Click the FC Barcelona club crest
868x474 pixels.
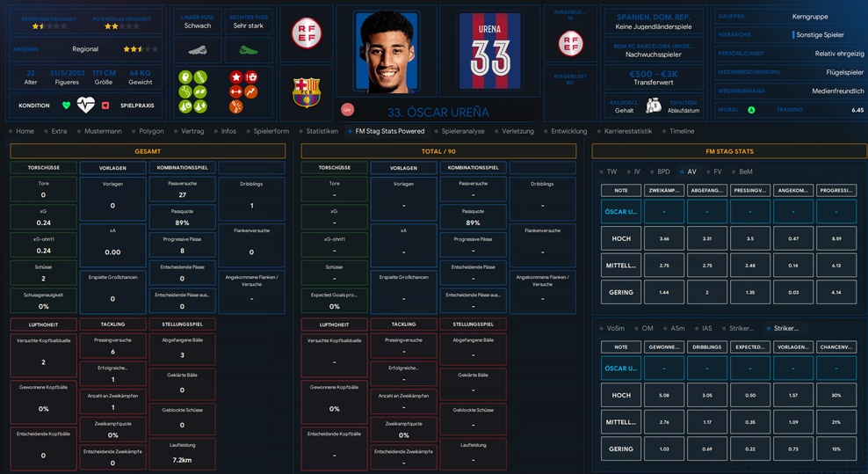point(306,91)
